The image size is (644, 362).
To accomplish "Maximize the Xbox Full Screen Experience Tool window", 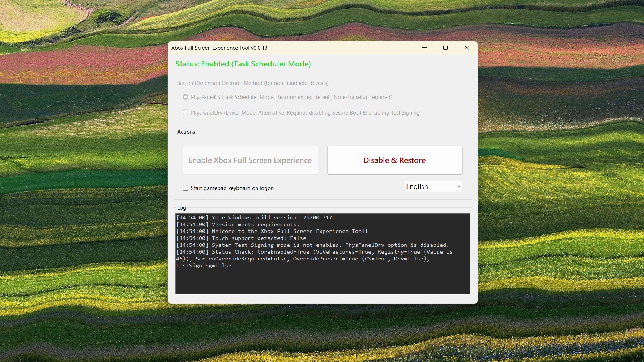I will tap(445, 48).
